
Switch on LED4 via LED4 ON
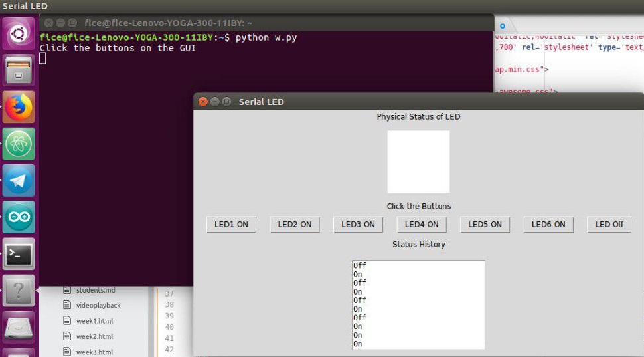click(x=422, y=225)
